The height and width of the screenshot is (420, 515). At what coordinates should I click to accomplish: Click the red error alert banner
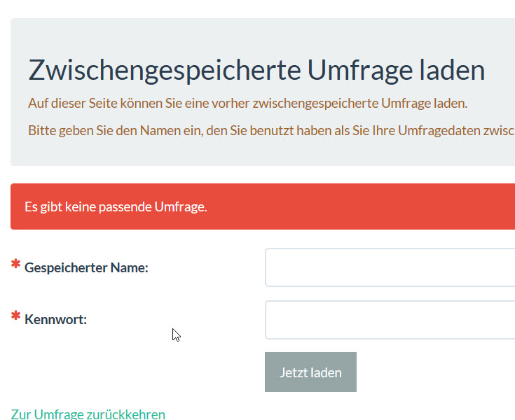coord(350,207)
